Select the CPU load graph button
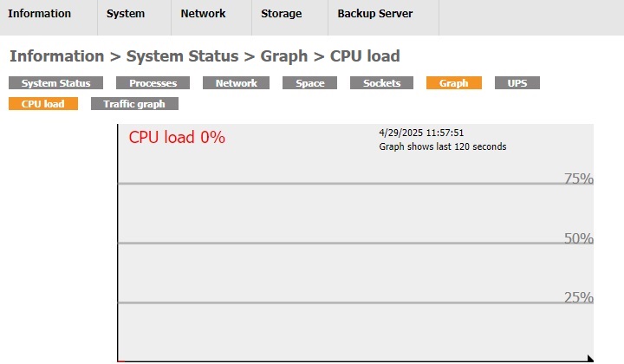The height and width of the screenshot is (364, 624). (43, 104)
